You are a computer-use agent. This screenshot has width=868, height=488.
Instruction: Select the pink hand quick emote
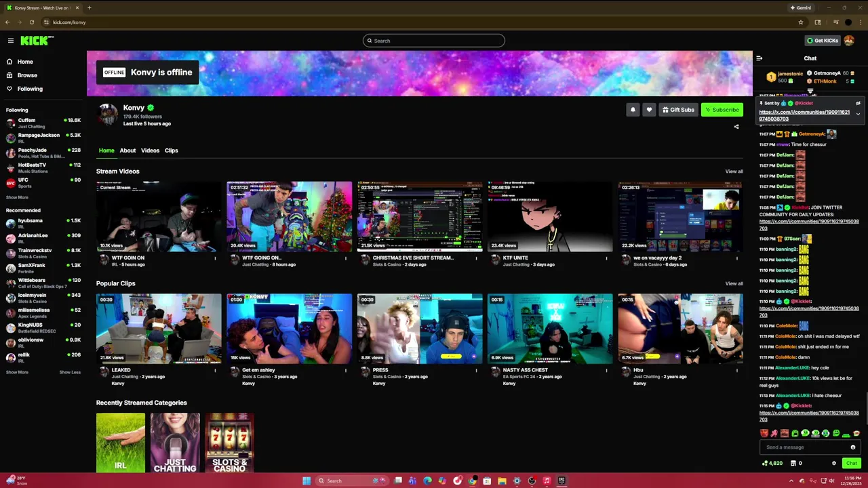pyautogui.click(x=774, y=433)
